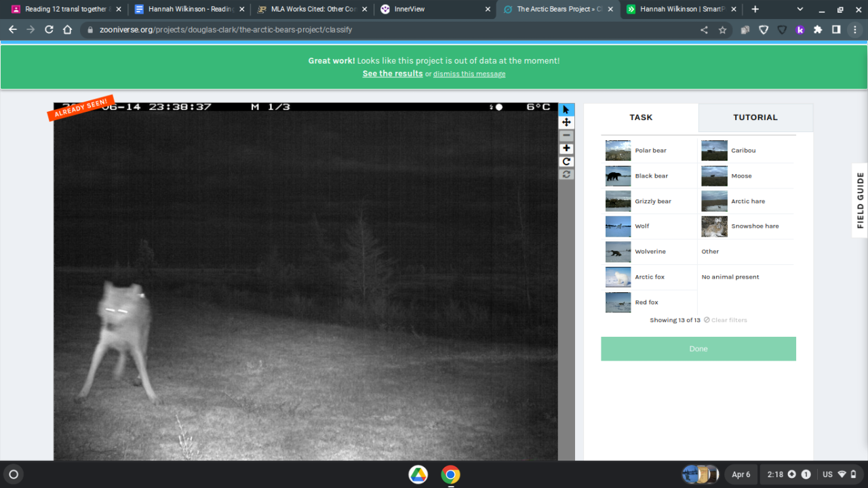
Task: Choose Wolverine species
Action: [x=649, y=251]
